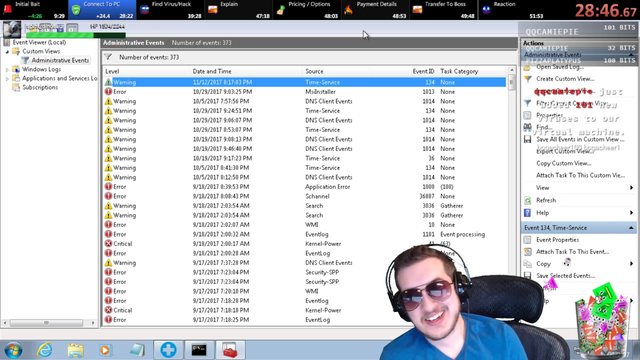
Task: Click the Event Properties icon in Actions
Action: coord(527,240)
